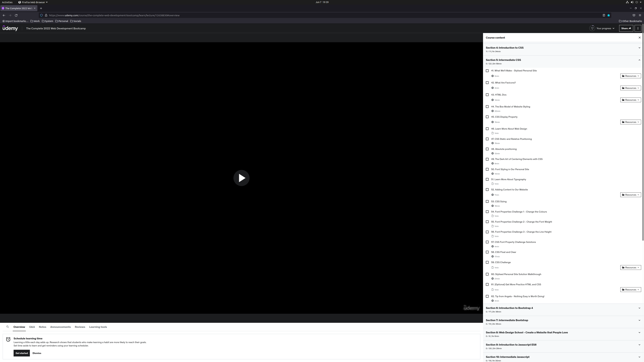This screenshot has height=362, width=644.
Task: Open the Activities overview
Action: click(x=7, y=2)
